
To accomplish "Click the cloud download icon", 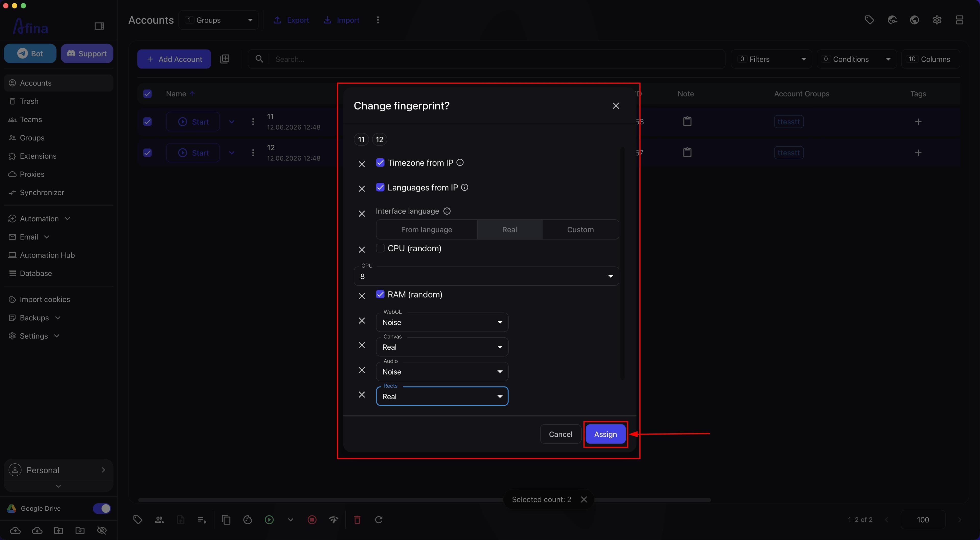I will click(x=37, y=530).
